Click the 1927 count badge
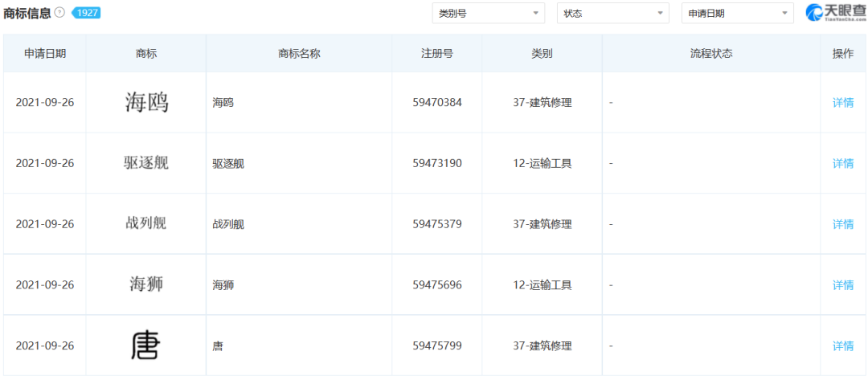The height and width of the screenshot is (380, 868). click(86, 13)
